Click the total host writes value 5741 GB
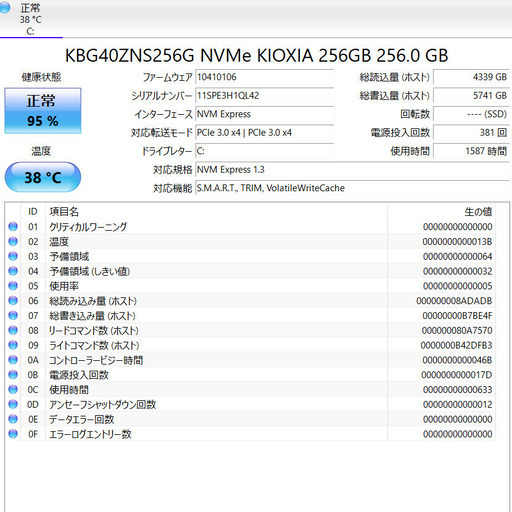Viewport: 512px width, 512px height. click(x=471, y=96)
